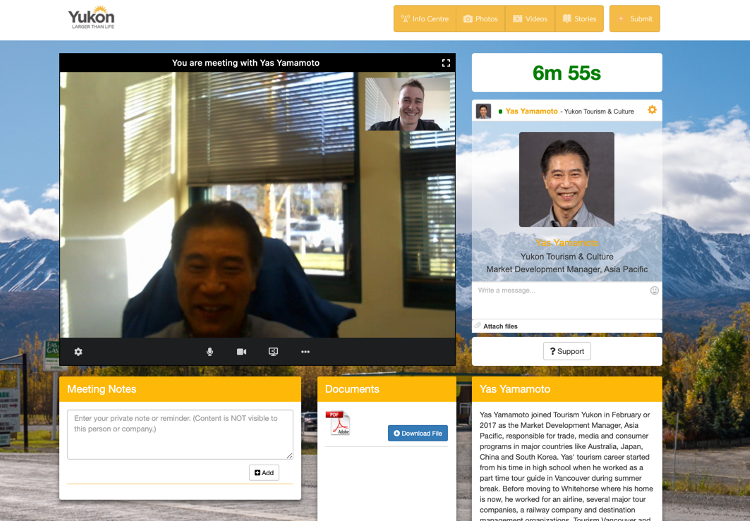Open the Videos menu item
This screenshot has height=521, width=750.
530,19
